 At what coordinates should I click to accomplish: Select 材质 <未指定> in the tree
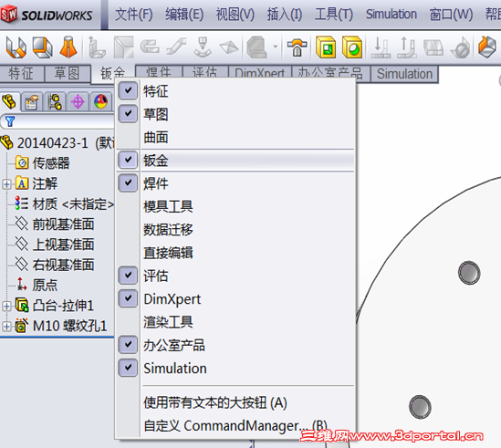(64, 203)
